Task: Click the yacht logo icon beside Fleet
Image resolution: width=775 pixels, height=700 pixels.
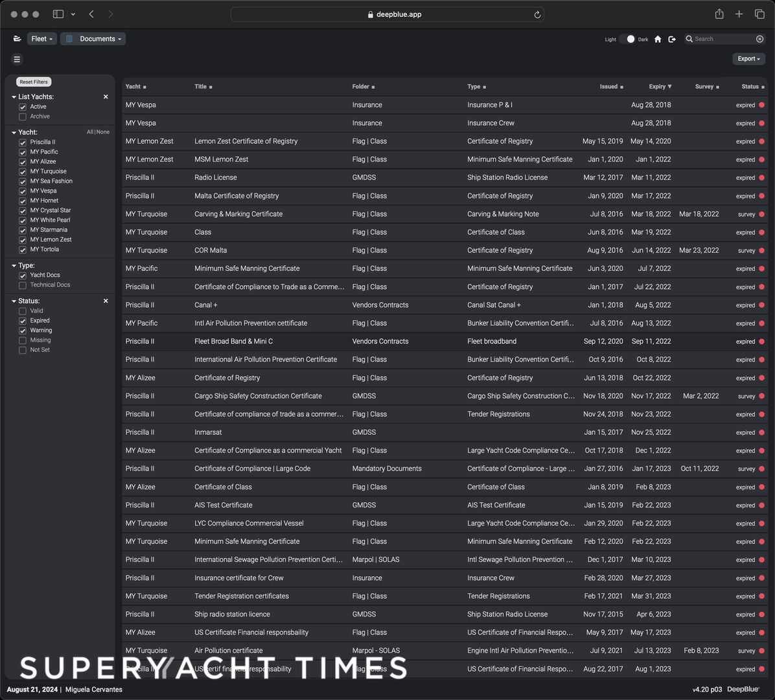Action: [x=17, y=38]
